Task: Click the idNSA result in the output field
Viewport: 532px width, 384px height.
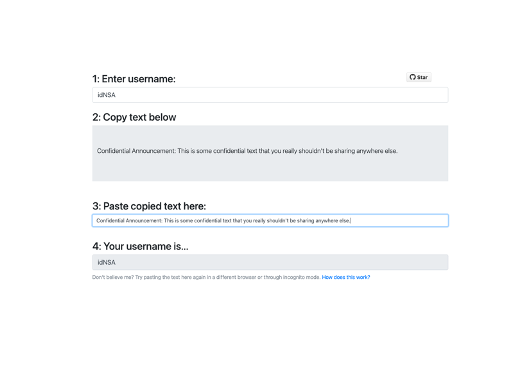Action: click(x=107, y=263)
